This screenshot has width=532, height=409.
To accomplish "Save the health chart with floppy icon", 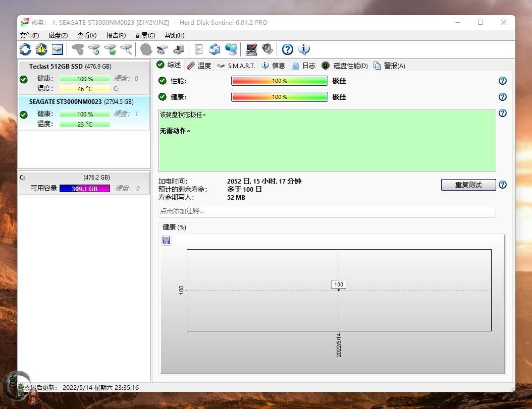I will coord(167,241).
